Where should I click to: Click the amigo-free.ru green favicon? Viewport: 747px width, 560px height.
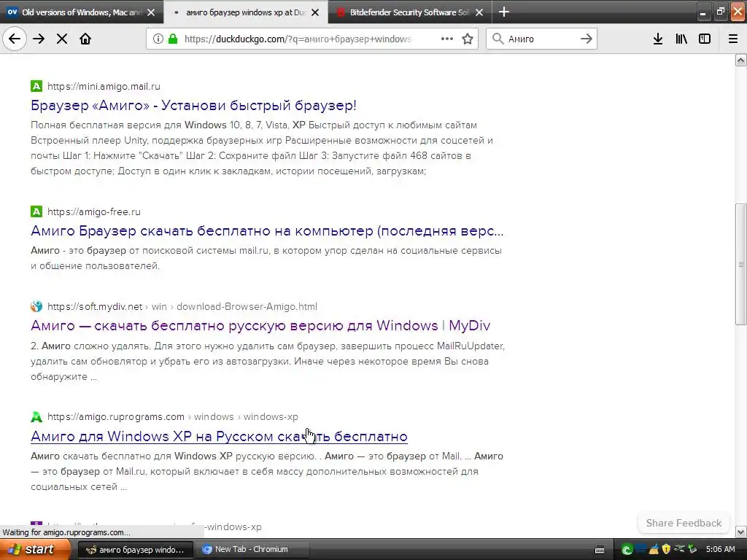click(x=36, y=211)
